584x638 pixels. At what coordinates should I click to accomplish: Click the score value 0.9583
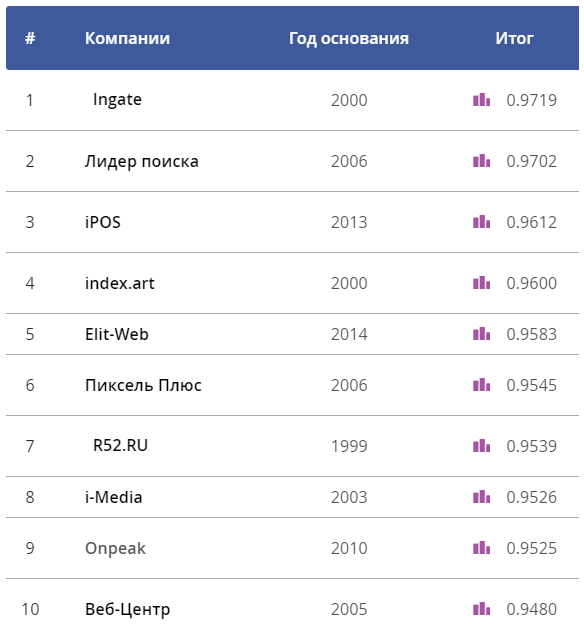532,334
